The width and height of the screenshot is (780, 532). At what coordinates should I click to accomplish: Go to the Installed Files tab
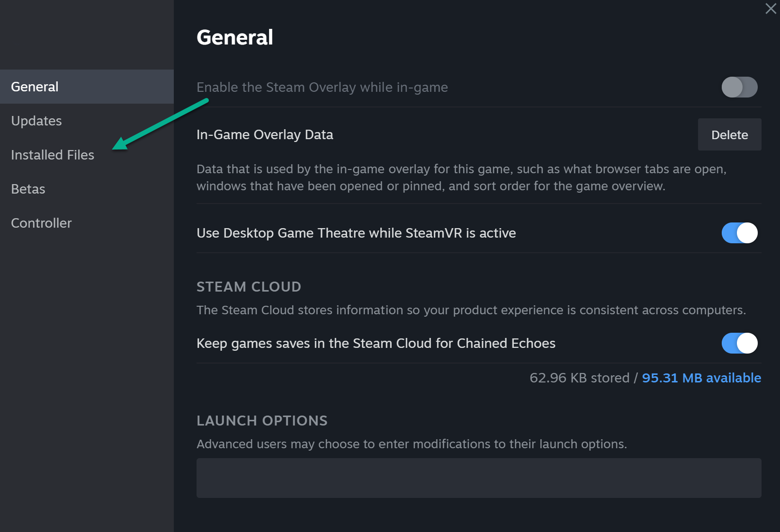click(53, 155)
